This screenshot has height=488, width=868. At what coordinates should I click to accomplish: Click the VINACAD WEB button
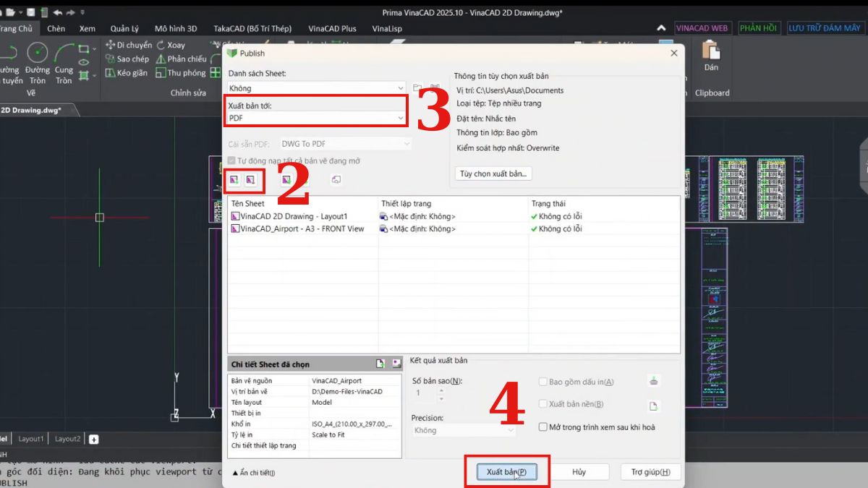(702, 28)
